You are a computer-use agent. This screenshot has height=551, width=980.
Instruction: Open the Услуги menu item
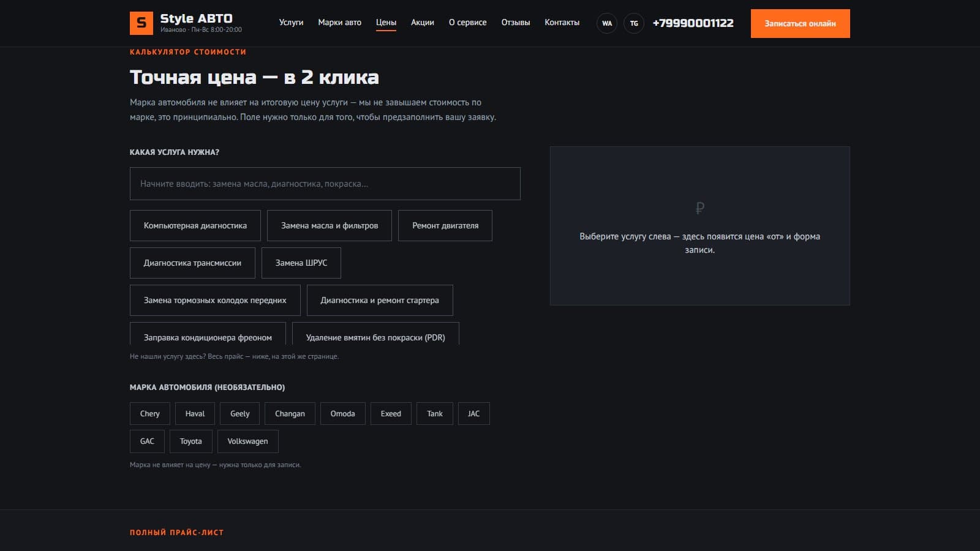tap(291, 23)
